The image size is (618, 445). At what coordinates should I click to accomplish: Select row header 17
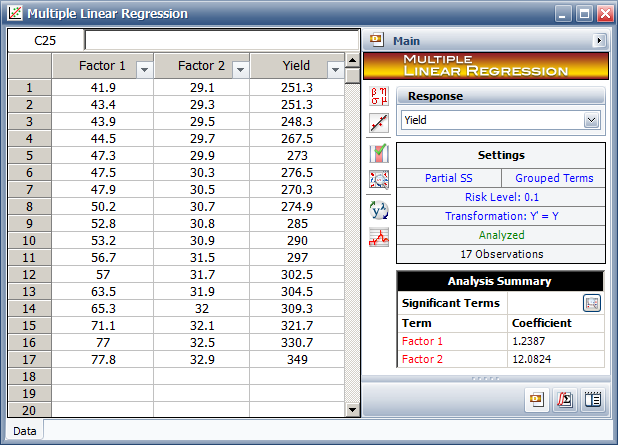(x=30, y=359)
